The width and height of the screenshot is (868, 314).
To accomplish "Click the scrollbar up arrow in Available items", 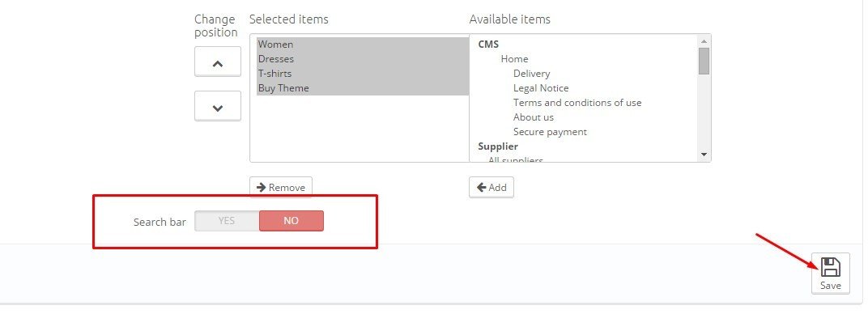I will pos(704,41).
